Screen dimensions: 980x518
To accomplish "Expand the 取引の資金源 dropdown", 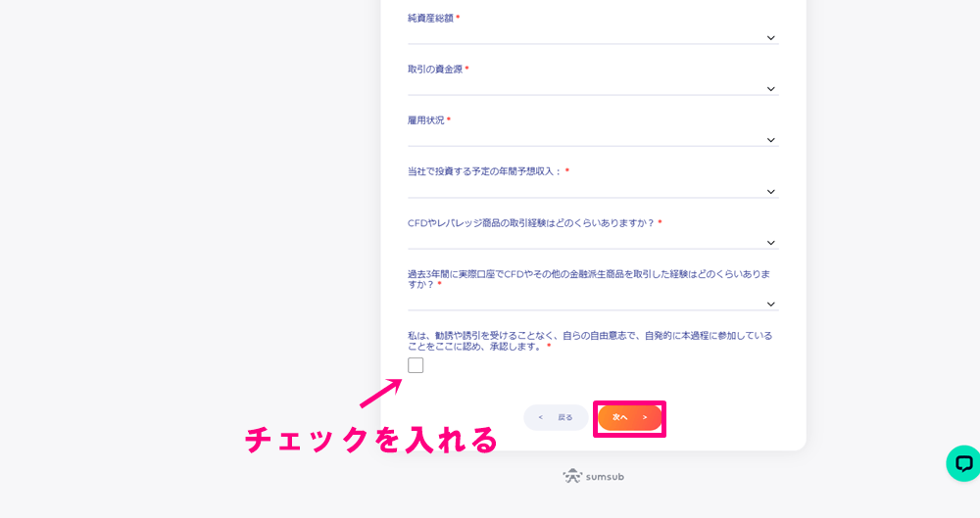I will (593, 88).
